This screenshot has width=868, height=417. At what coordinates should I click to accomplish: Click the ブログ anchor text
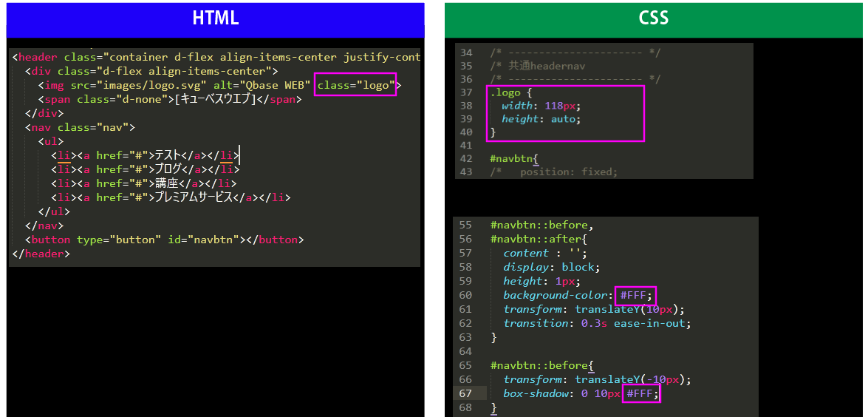(168, 169)
